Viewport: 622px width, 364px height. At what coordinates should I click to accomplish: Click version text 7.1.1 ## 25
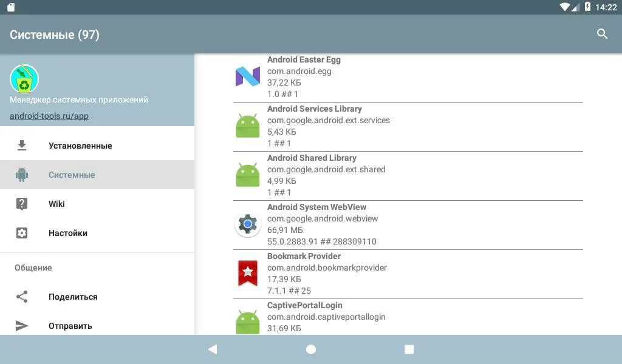click(x=289, y=291)
